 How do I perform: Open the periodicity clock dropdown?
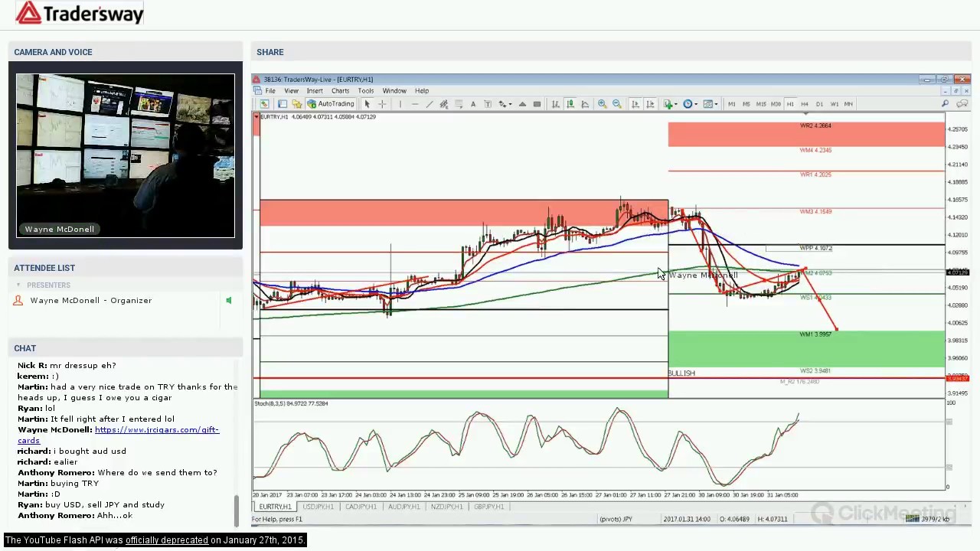(690, 104)
